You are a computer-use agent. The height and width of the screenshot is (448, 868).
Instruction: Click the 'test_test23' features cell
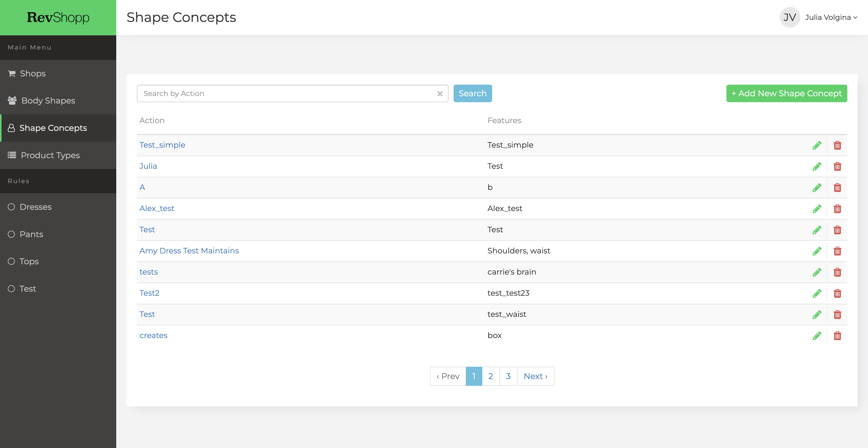508,293
